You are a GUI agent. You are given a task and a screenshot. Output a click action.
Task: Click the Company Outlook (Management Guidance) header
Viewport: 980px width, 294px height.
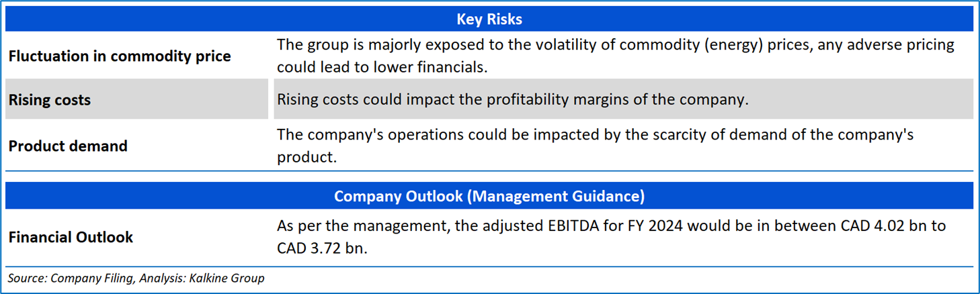click(x=489, y=196)
